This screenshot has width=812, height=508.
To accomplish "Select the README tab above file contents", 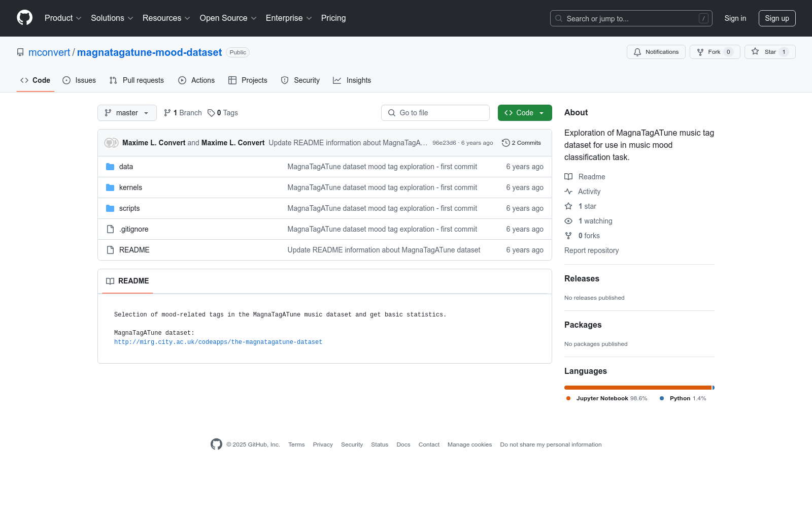I will coord(127,281).
